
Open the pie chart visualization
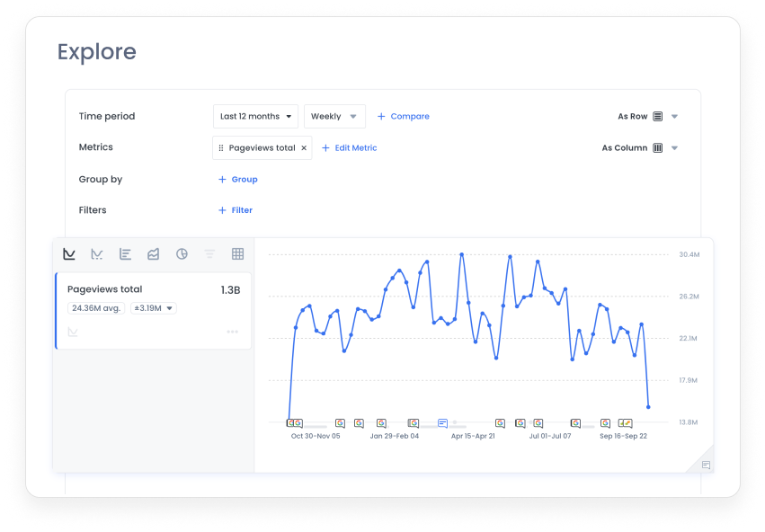[x=182, y=254]
